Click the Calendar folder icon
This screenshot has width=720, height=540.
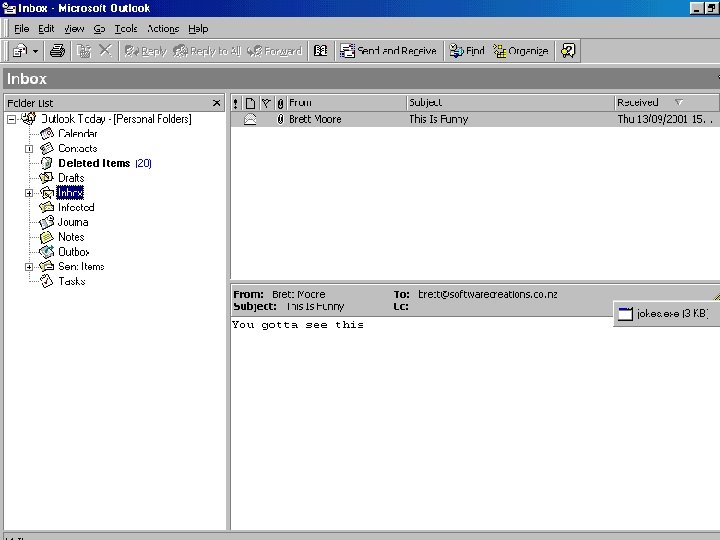pos(47,134)
